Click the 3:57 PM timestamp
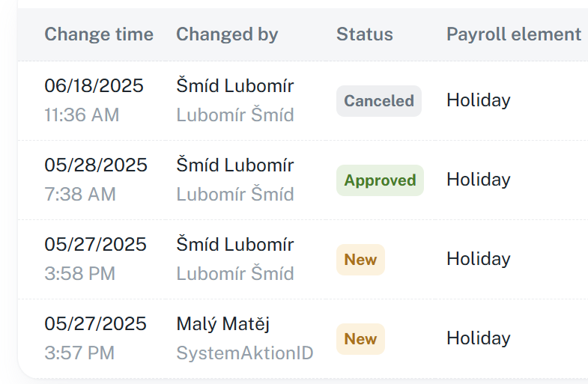Image resolution: width=588 pixels, height=384 pixels. (x=79, y=353)
